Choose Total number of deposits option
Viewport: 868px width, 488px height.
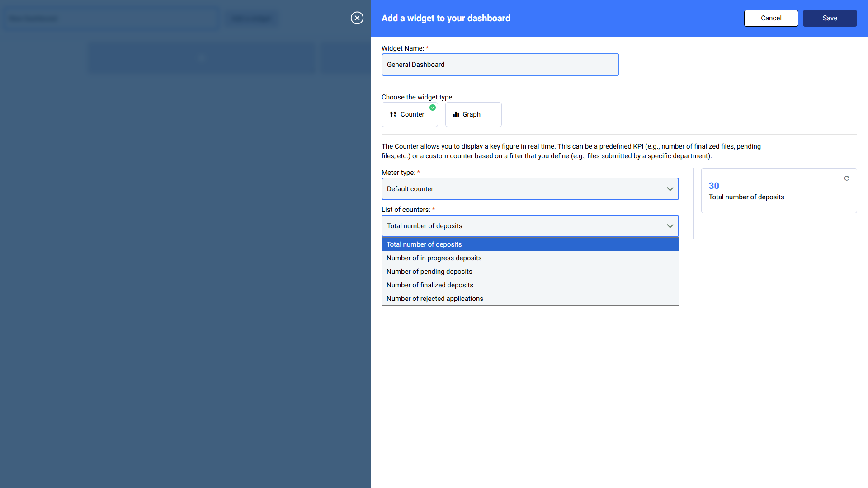pos(424,244)
